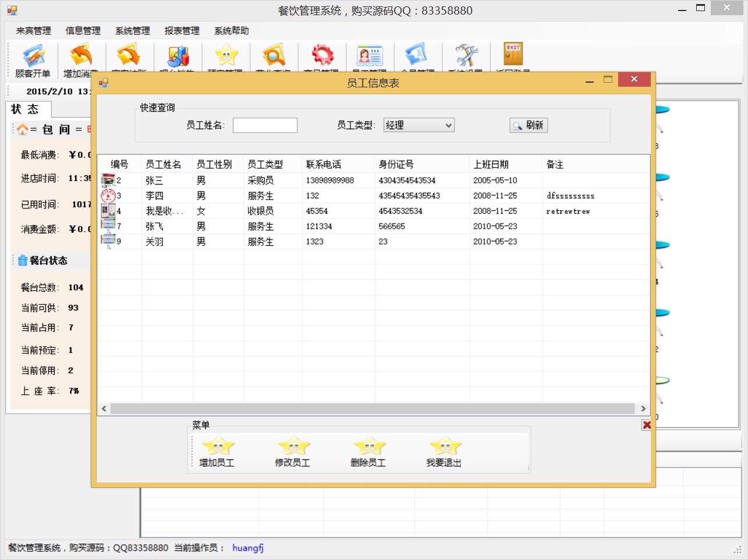This screenshot has width=748, height=560.
Task: Click the EXIT door icon
Action: (513, 55)
